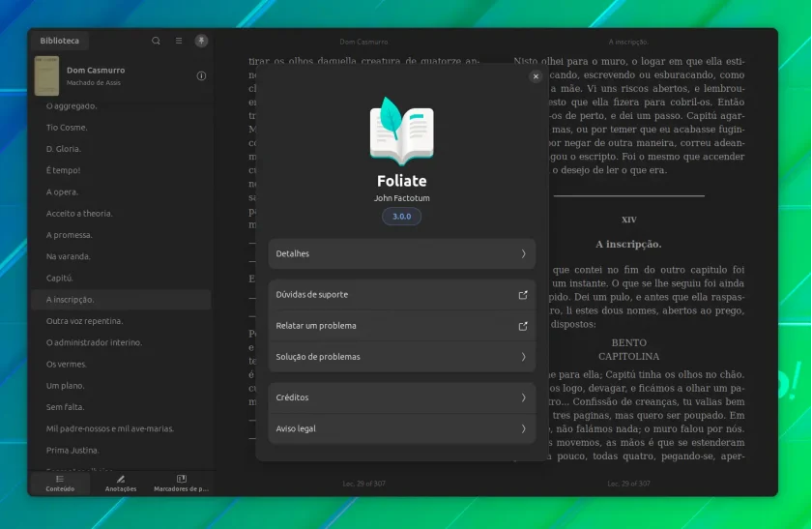Select chapter 'D. Gloria.'
The image size is (812, 529).
121,149
